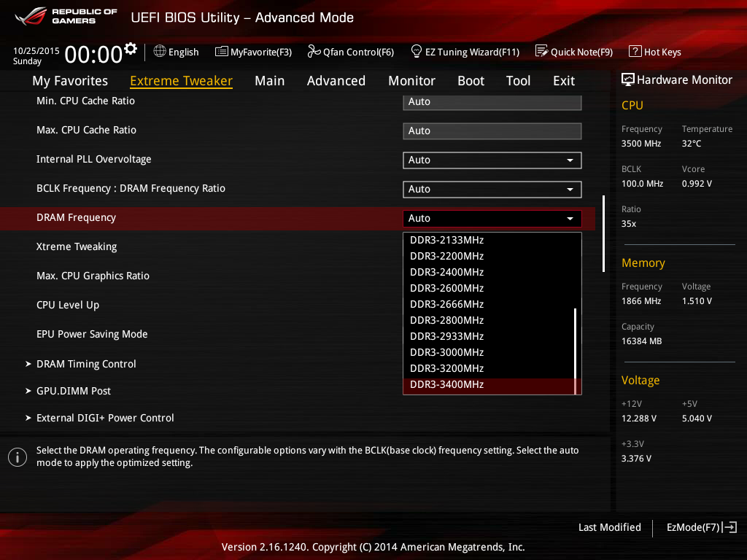The width and height of the screenshot is (747, 560).
Task: Select the Max. CPU Graphics Ratio row
Action: [x=93, y=276]
